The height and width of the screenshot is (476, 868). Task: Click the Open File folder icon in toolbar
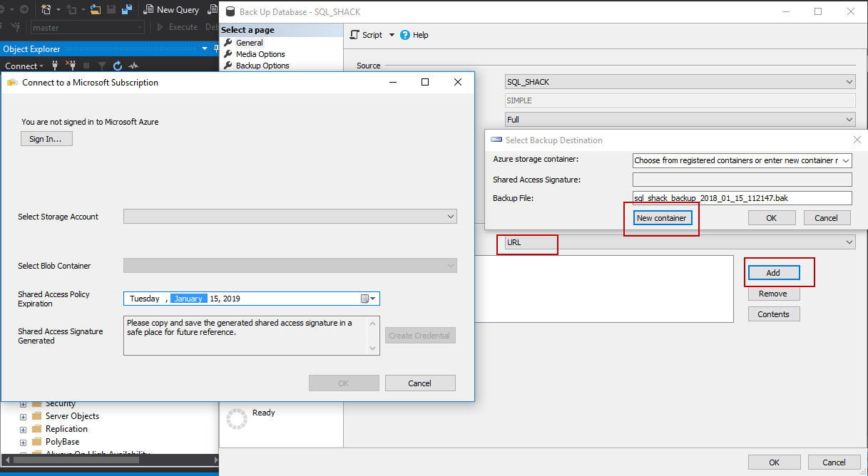tap(96, 10)
